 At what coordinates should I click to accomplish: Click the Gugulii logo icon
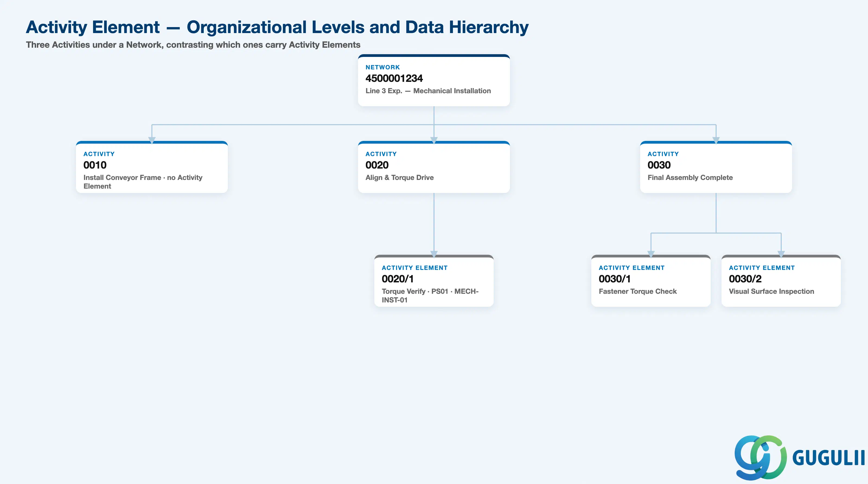(x=761, y=457)
